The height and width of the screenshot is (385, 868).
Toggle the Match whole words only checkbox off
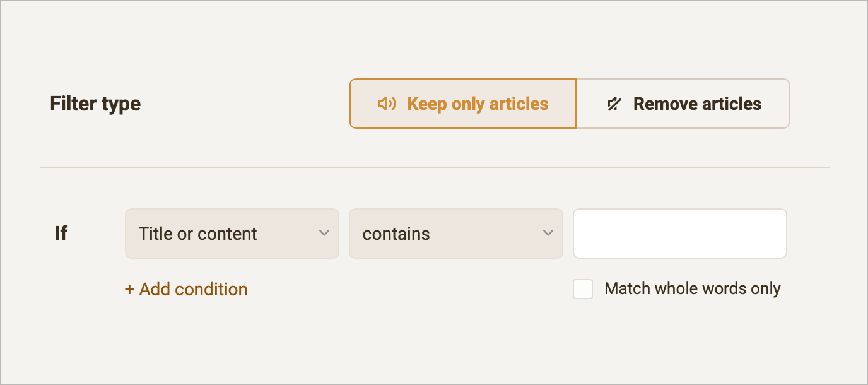coord(583,289)
